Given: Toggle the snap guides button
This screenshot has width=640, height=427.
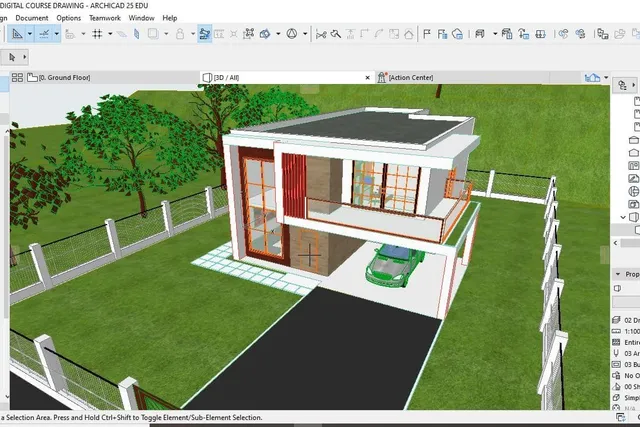Looking at the screenshot, I should 44,34.
